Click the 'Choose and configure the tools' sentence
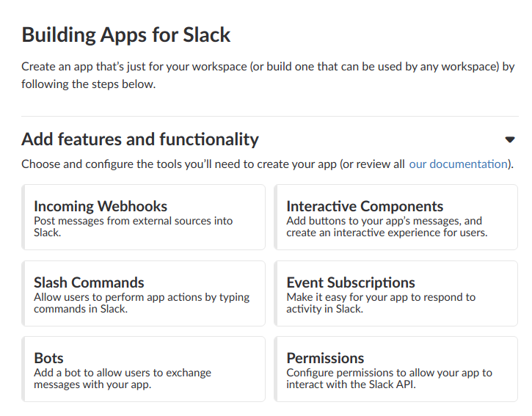Viewport: 532px width, 416px height. coord(213,164)
